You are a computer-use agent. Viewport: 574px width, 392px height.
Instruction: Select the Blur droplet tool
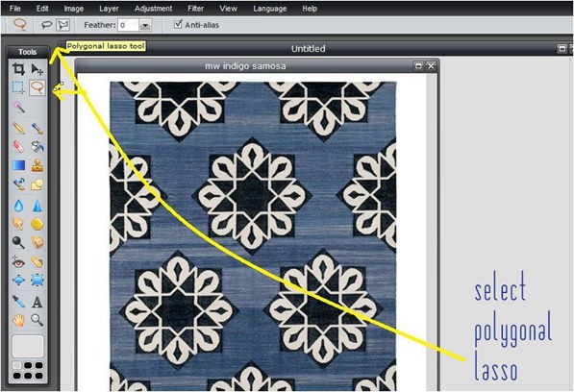18,206
